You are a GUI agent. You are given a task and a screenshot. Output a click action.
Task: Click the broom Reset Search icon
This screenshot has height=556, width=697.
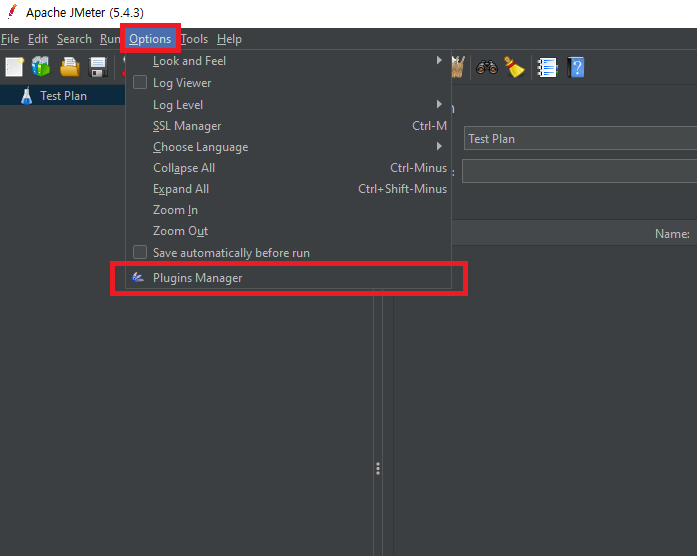coord(514,67)
